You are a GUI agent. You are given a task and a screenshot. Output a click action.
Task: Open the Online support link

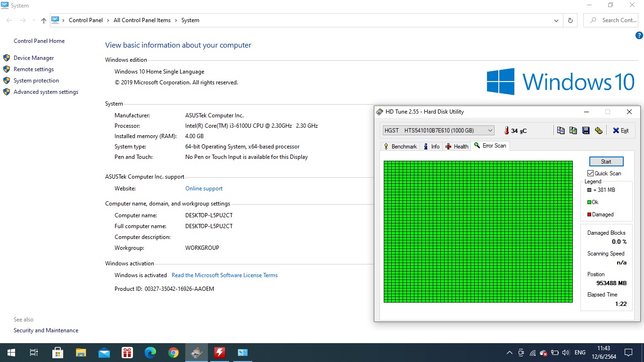point(204,189)
